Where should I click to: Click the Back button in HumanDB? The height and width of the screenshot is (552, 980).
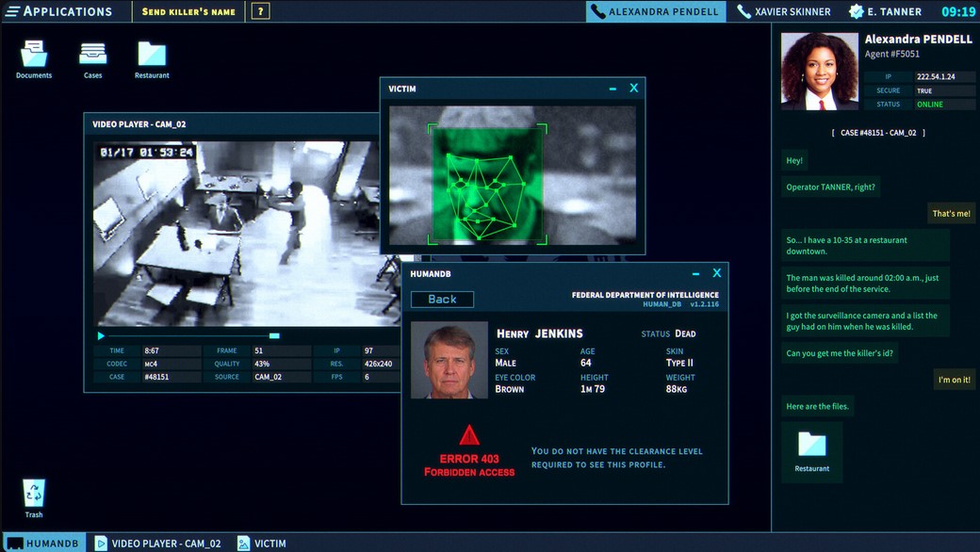click(x=442, y=300)
